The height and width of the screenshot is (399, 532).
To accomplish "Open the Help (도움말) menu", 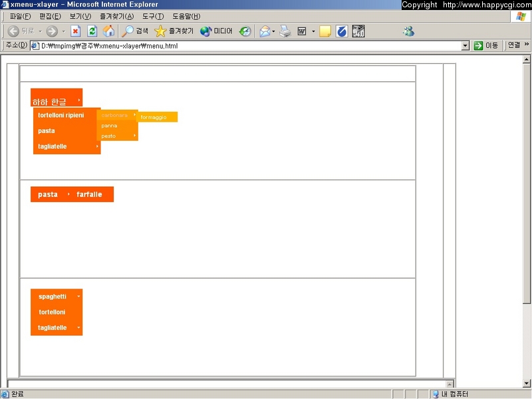I will click(x=186, y=16).
